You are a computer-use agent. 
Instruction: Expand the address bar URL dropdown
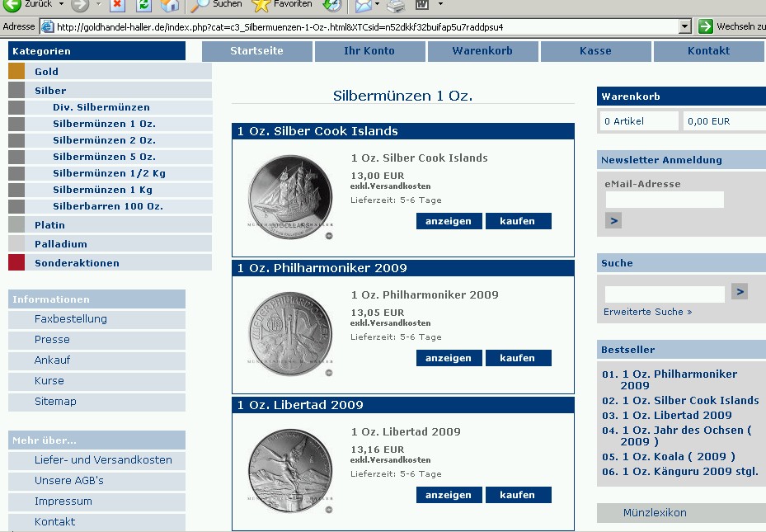[684, 26]
